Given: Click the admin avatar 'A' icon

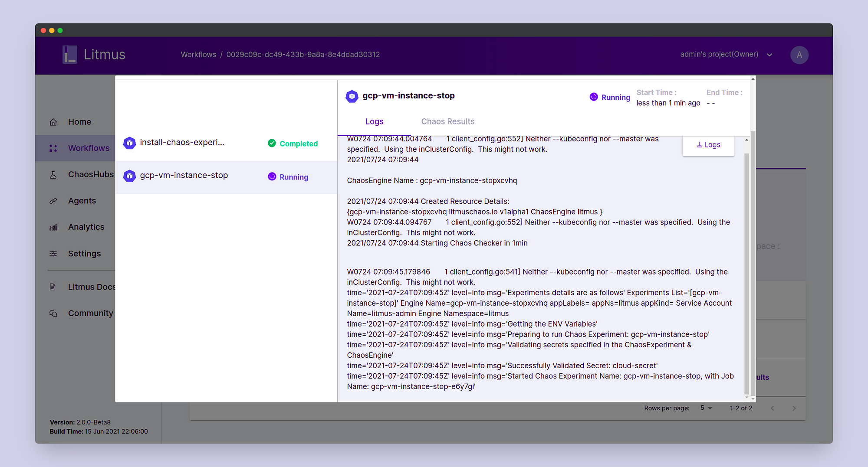Looking at the screenshot, I should [799, 55].
